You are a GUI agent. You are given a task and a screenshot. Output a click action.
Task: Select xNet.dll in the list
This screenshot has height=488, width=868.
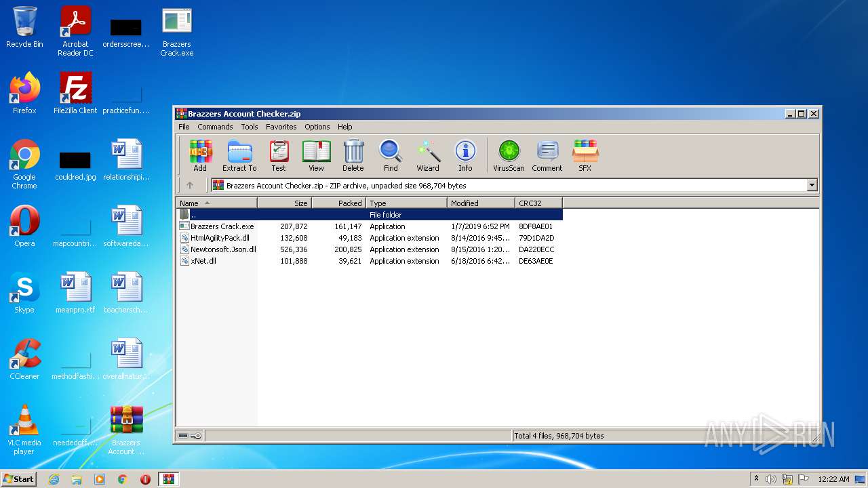[203, 261]
